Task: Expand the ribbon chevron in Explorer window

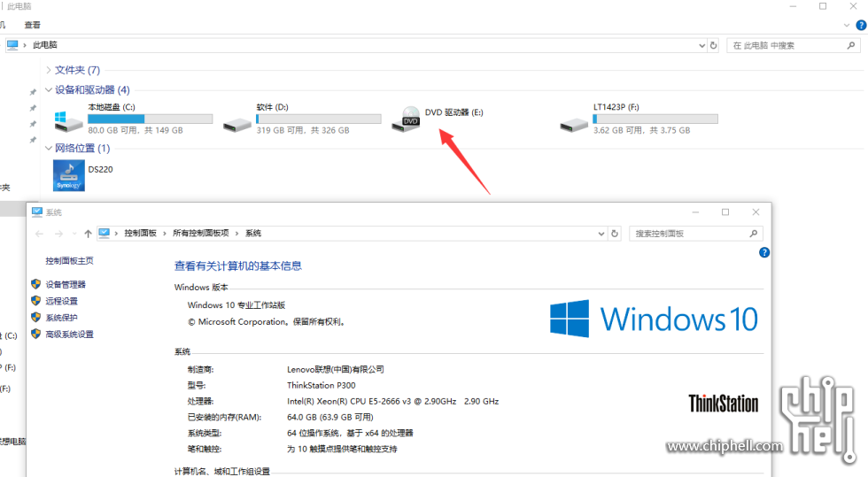Action: (847, 25)
